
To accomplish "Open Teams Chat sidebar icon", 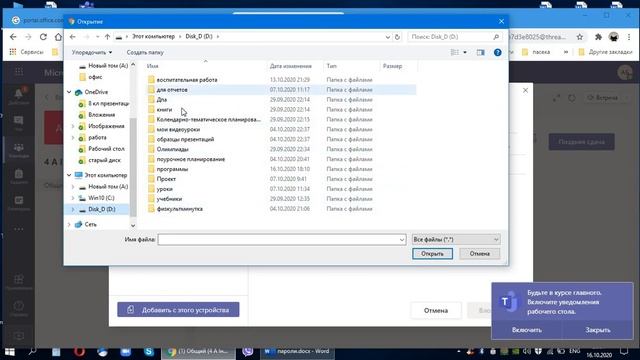I will (19, 122).
